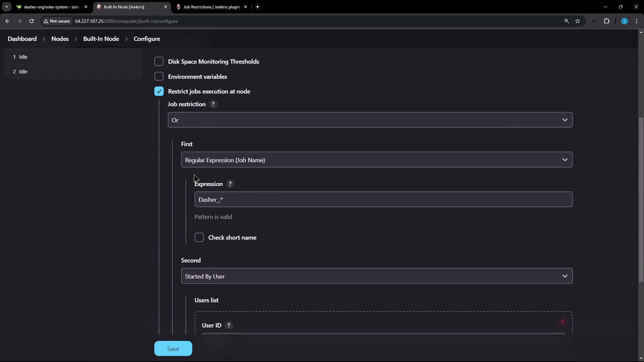The height and width of the screenshot is (362, 644).
Task: Delete the user entry with the red X
Action: 562,322
